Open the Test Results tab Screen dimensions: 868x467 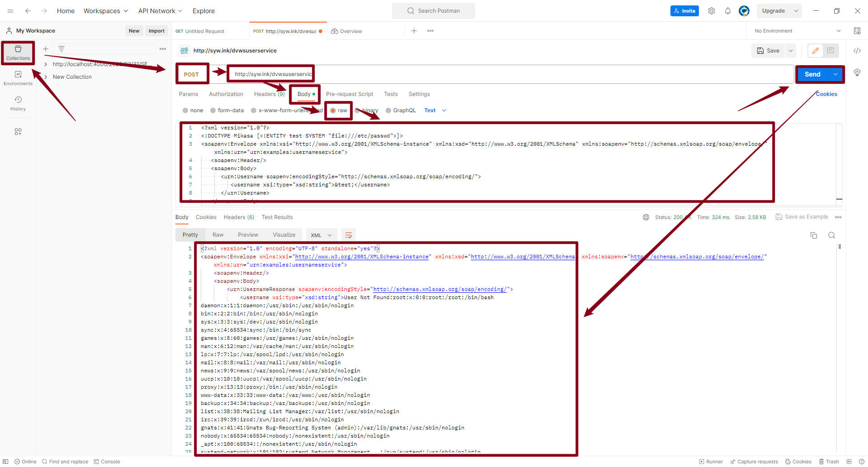click(277, 217)
